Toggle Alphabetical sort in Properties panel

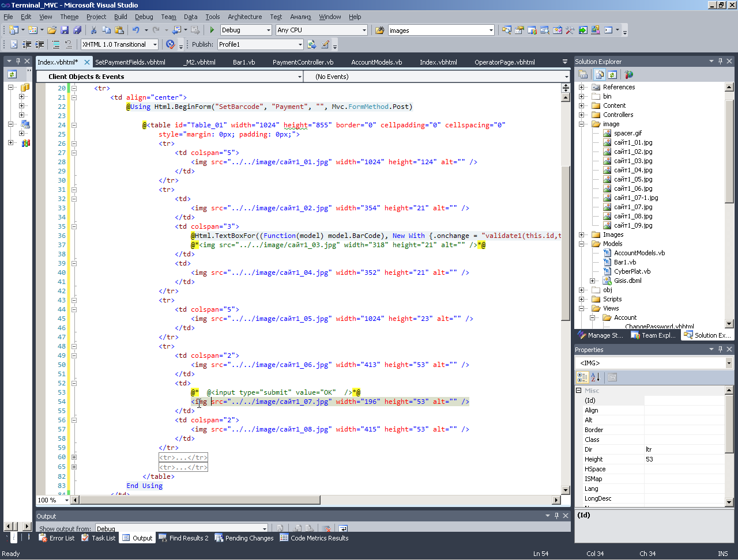tap(596, 377)
